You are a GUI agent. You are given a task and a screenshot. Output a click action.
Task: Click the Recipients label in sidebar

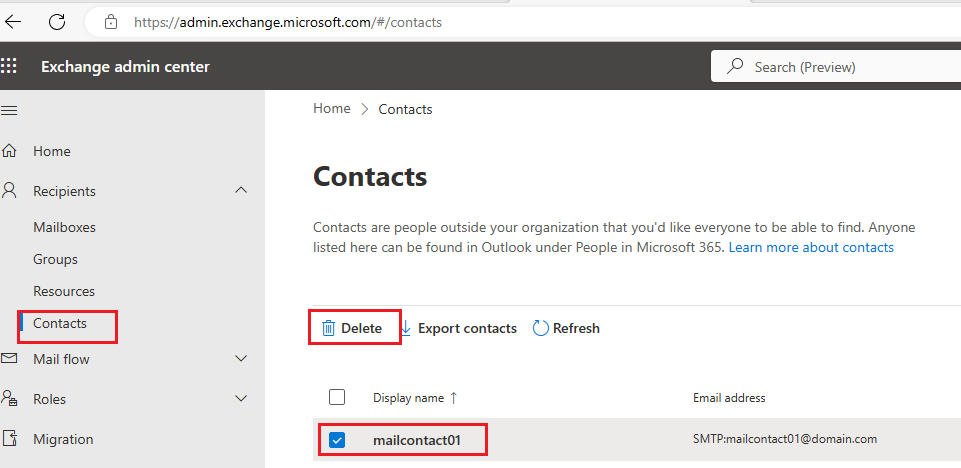pos(64,191)
